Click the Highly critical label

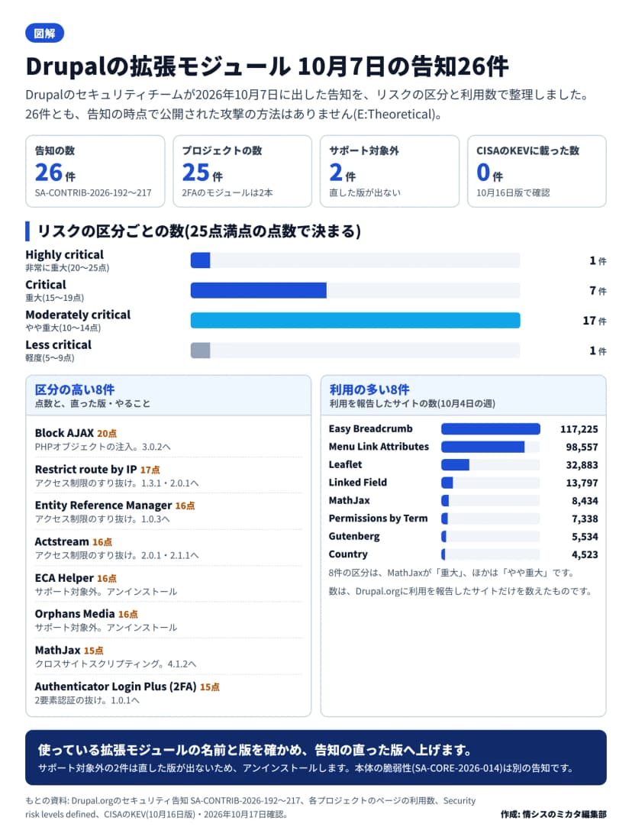coord(64,254)
